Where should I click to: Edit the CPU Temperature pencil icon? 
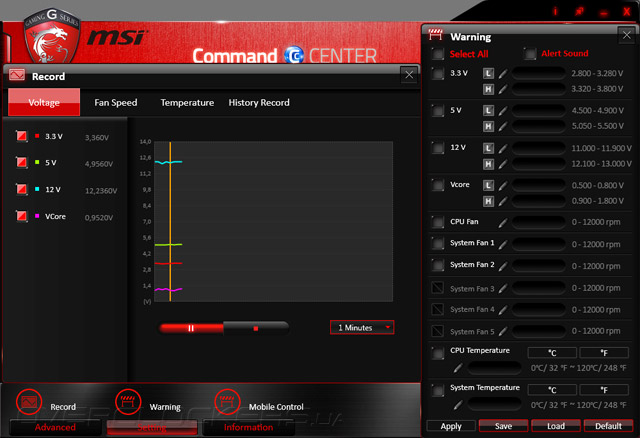[x=458, y=368]
